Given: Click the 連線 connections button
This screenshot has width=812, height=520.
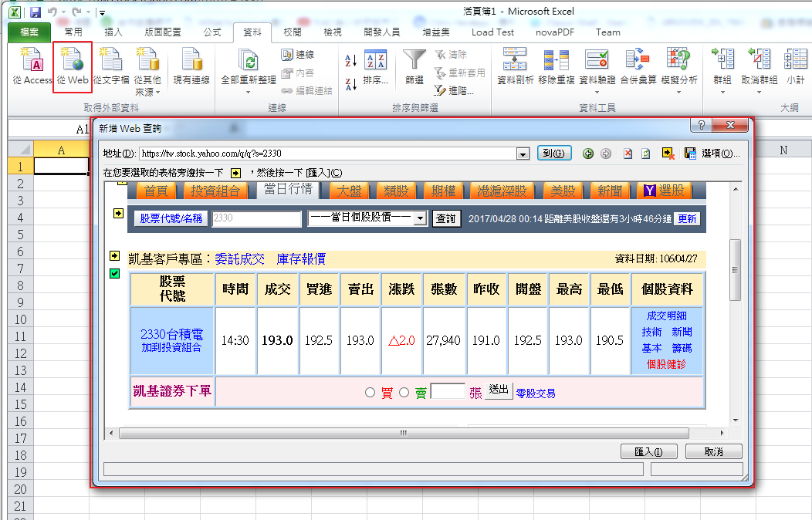Looking at the screenshot, I should 298,54.
